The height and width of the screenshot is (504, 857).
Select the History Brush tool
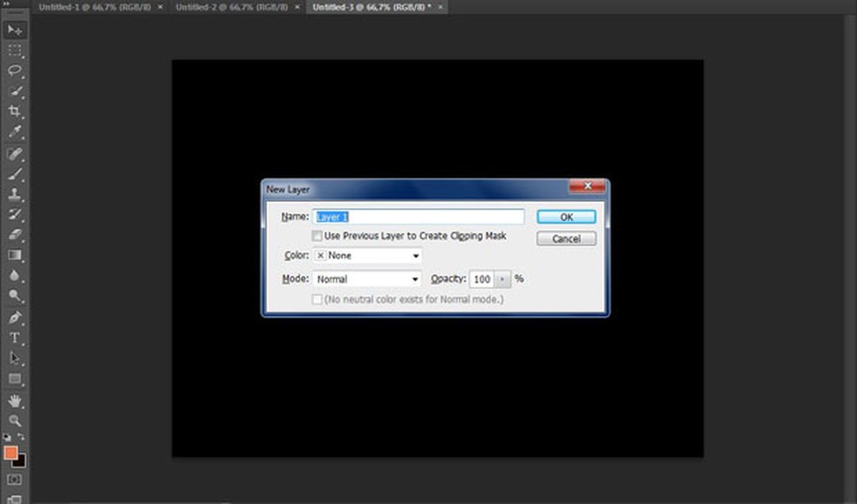(x=15, y=215)
